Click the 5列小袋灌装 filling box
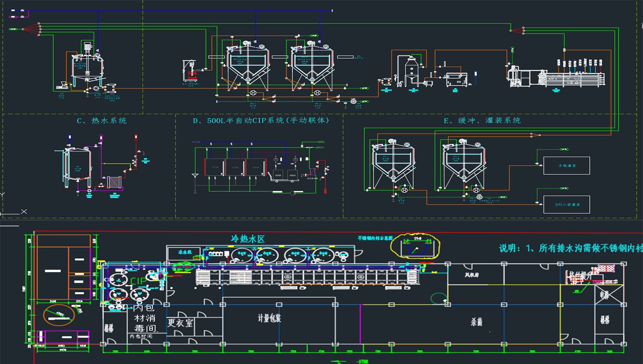The image size is (643, 364). [x=566, y=205]
